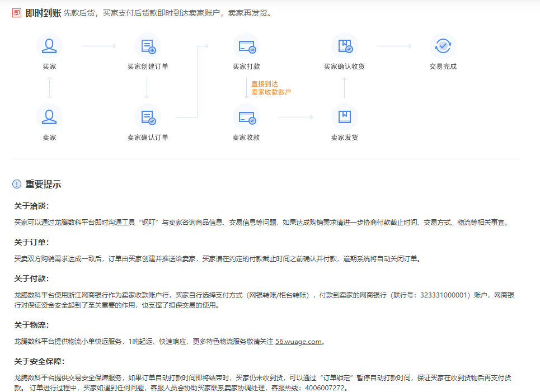Click the 买家确认收货 label
This screenshot has width=540, height=392.
tap(344, 67)
